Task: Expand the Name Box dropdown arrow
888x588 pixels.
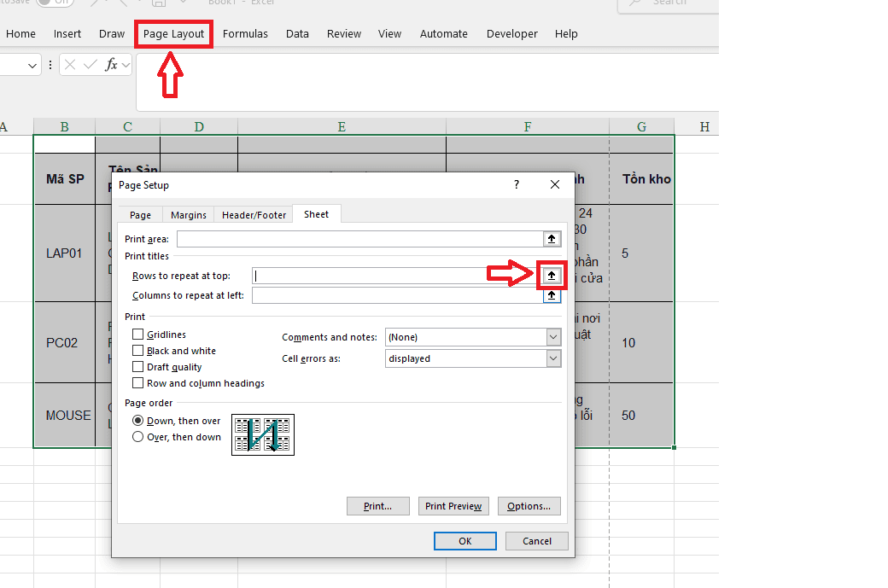Action: click(32, 66)
